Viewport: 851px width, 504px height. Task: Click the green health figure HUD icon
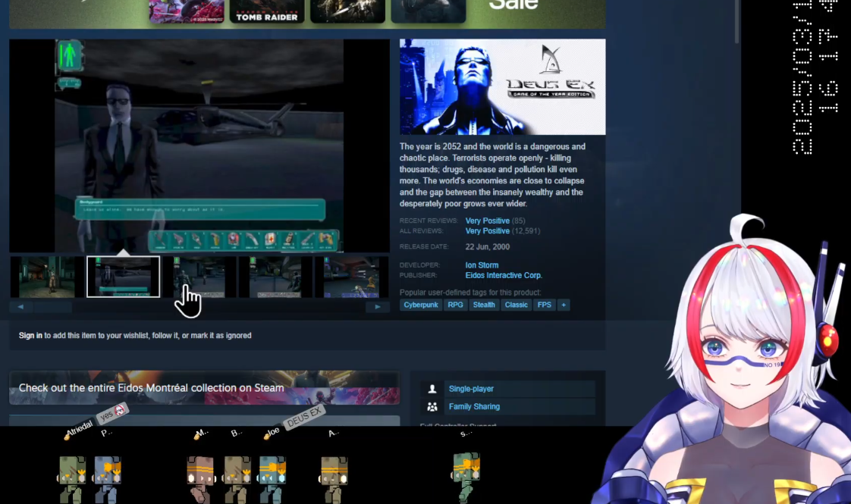click(69, 55)
